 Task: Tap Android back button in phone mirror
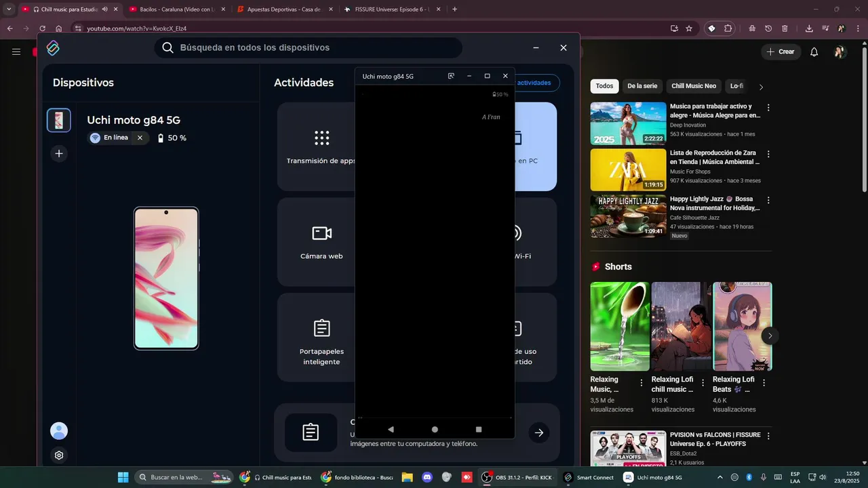tap(391, 429)
